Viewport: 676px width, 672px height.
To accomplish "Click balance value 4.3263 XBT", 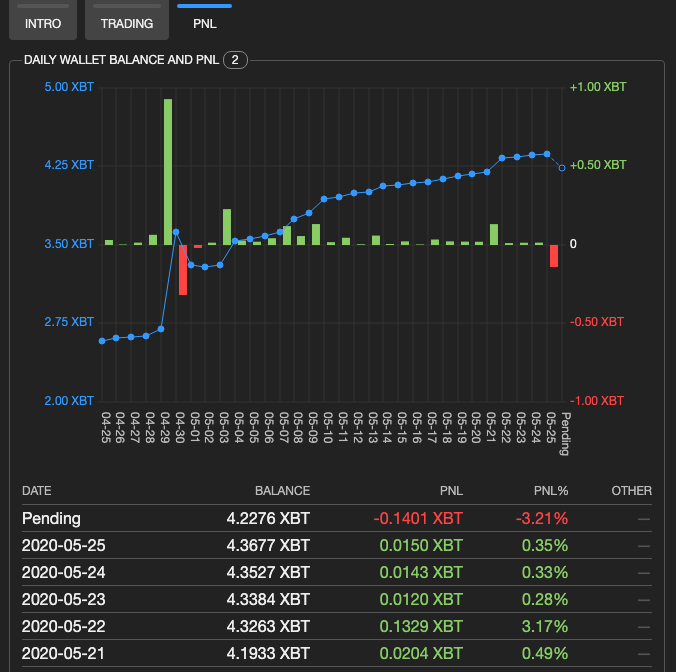I will pos(268,626).
